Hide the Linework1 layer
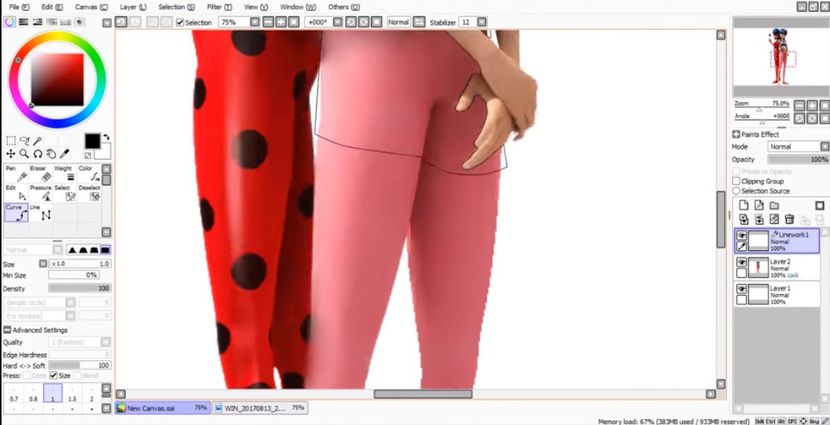830x425 pixels. 742,236
